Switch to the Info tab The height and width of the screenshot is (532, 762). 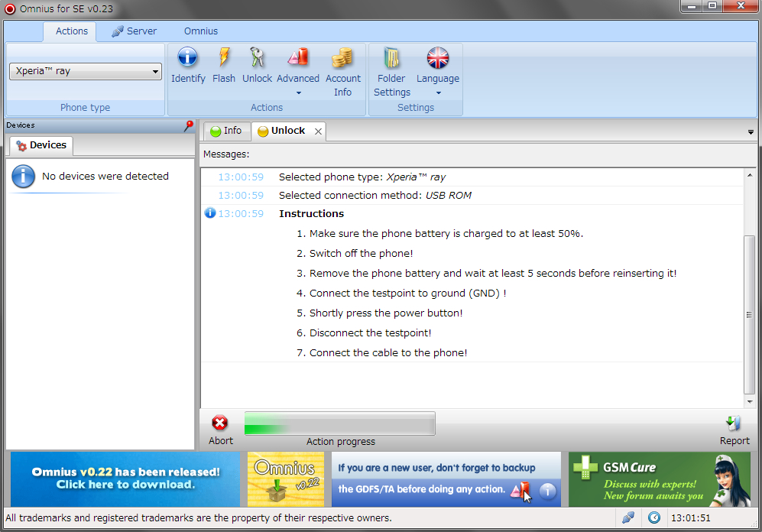[x=226, y=131]
